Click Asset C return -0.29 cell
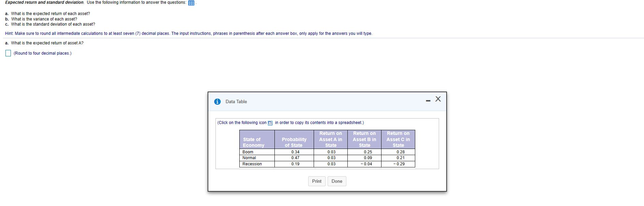Screen dimensions: 644x206 click(x=399, y=164)
